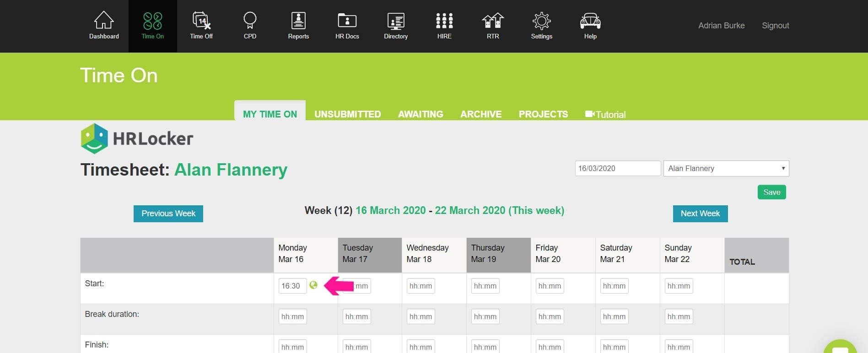The image size is (868, 353).
Task: Open the CPD ribbon icon
Action: coord(250,21)
